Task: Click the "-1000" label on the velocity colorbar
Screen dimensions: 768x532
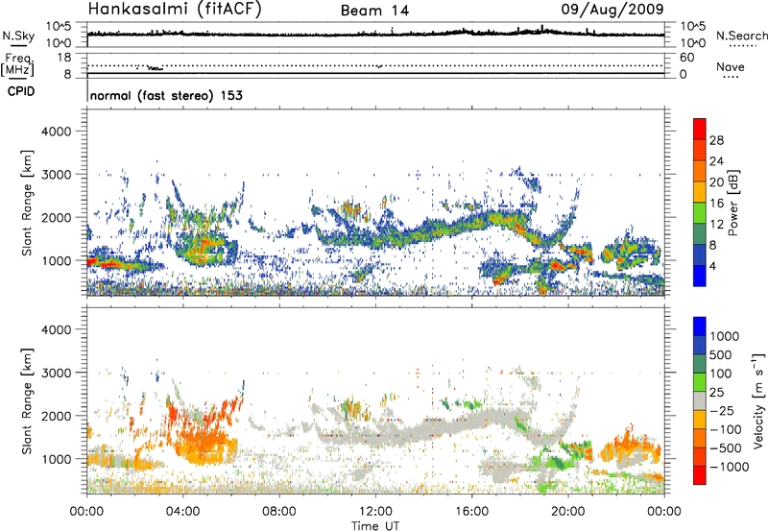Action: pos(729,467)
